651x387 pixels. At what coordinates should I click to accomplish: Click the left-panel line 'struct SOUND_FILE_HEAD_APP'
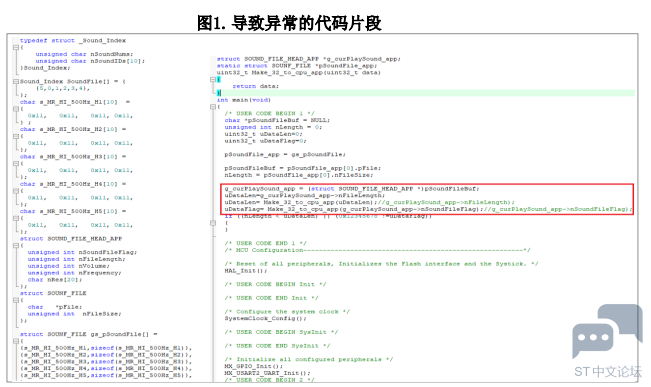pyautogui.click(x=71, y=239)
